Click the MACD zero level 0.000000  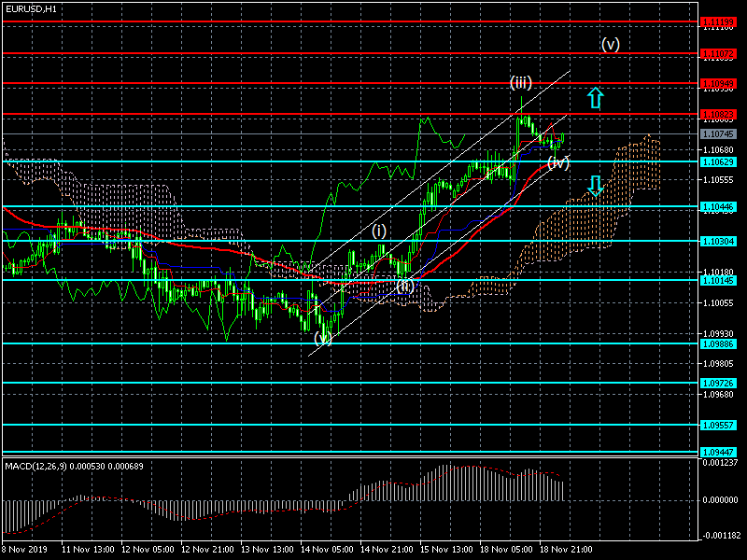pos(720,500)
